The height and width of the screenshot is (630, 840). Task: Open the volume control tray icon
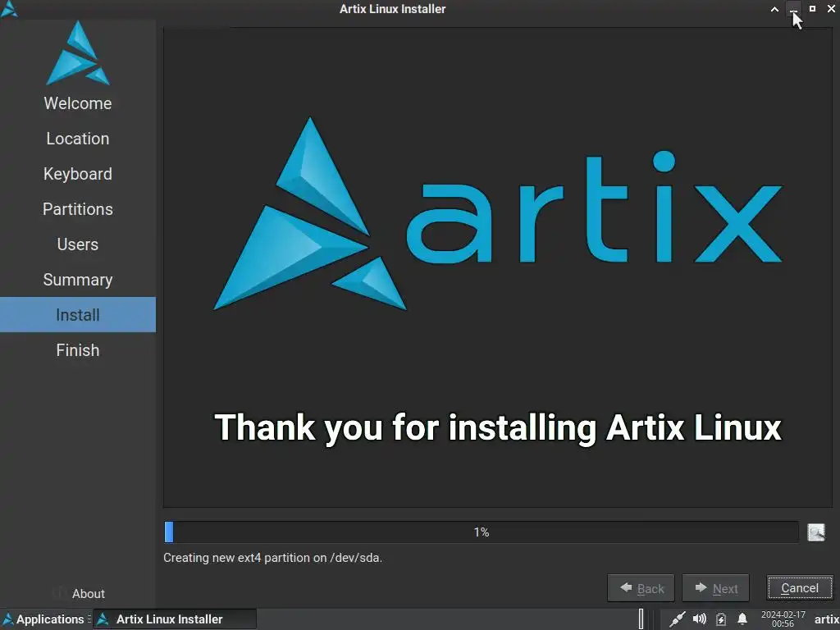tap(699, 619)
